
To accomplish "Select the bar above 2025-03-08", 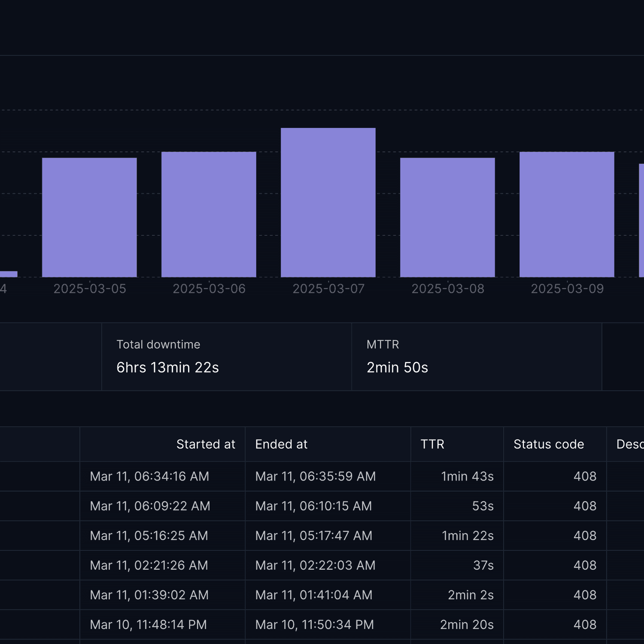I will tap(447, 217).
